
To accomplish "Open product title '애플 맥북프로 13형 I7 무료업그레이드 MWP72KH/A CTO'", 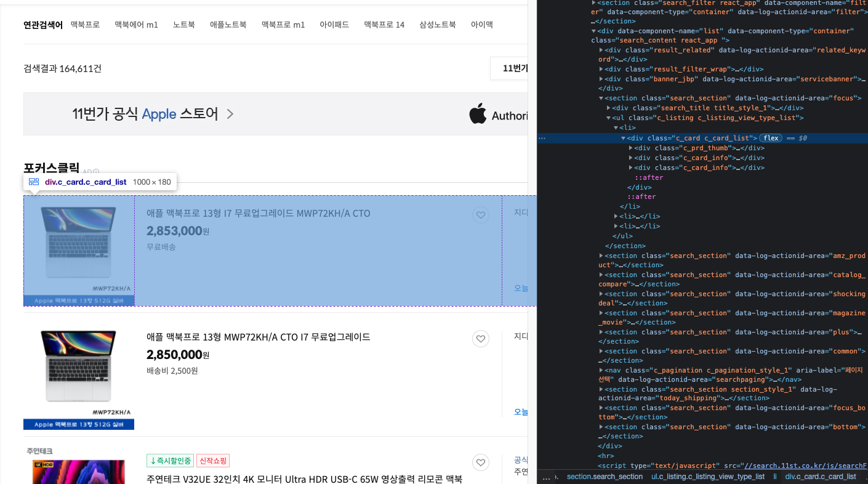I will pyautogui.click(x=259, y=214).
